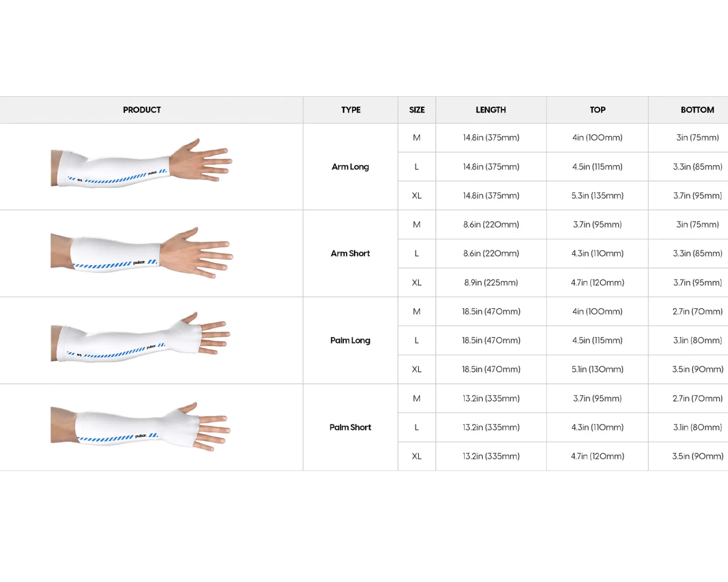Click the 5.1in (130mm) top measurement cell
728x582 pixels.
tap(597, 369)
